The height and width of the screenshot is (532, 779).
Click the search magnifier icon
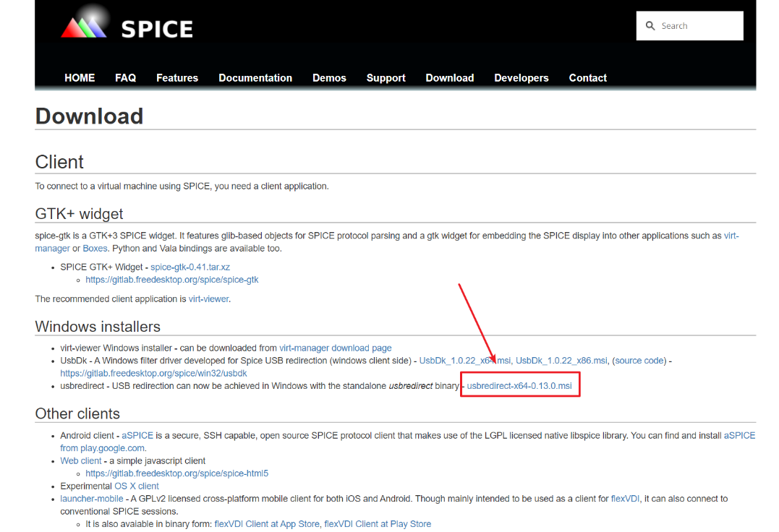point(650,26)
